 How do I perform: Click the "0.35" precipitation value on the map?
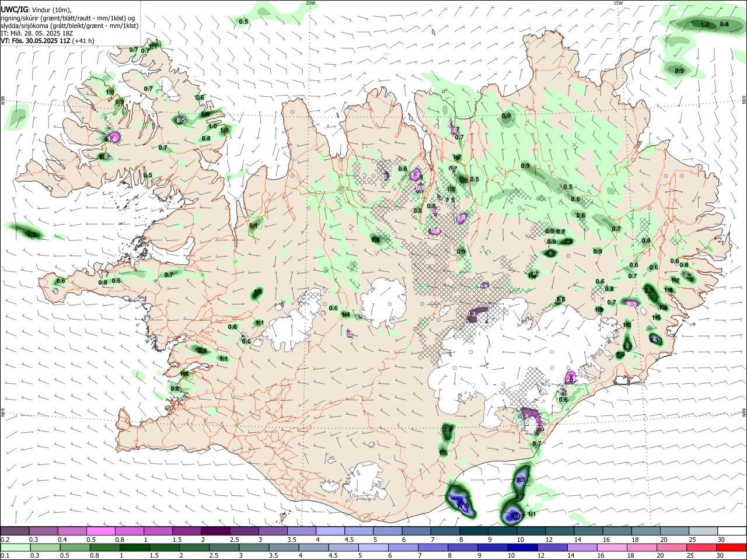coord(560,300)
